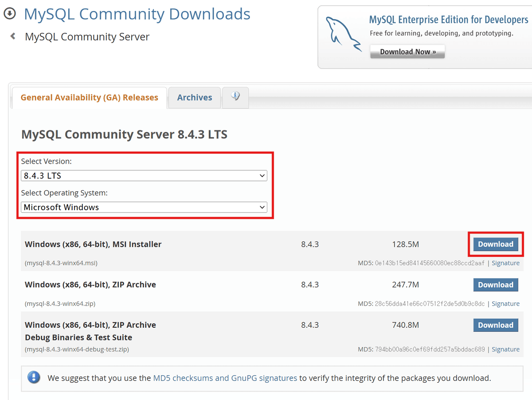Click the Download button for the MSI Installer

point(496,244)
